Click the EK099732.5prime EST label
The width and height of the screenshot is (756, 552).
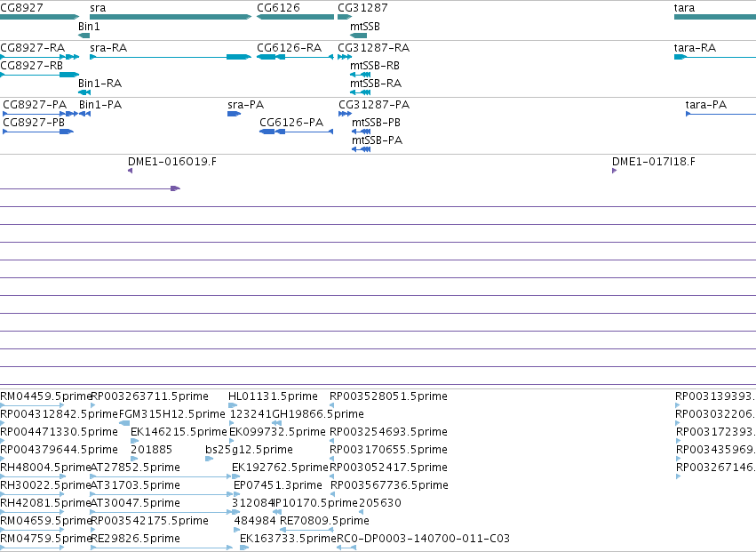tap(277, 432)
